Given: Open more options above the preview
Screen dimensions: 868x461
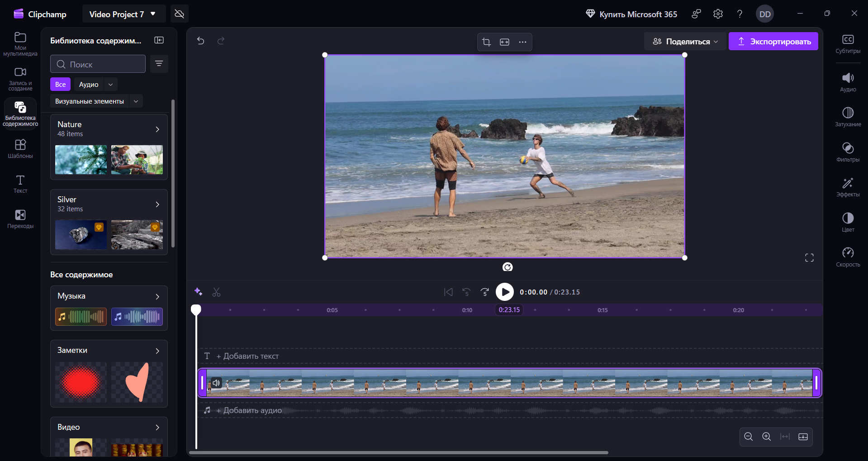Looking at the screenshot, I should (522, 42).
